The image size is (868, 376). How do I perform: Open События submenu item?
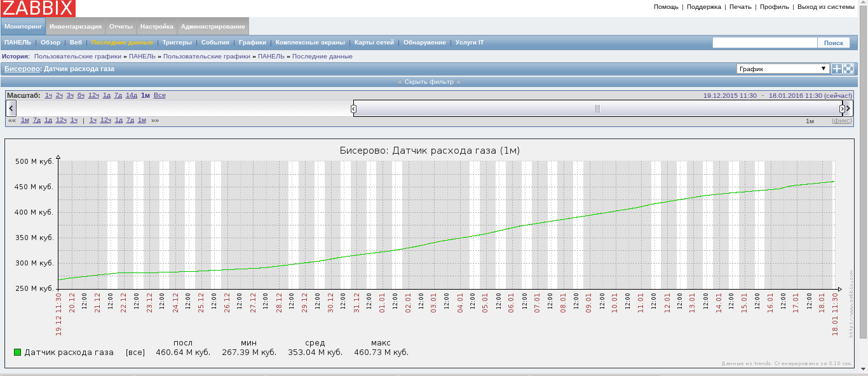[x=215, y=43]
